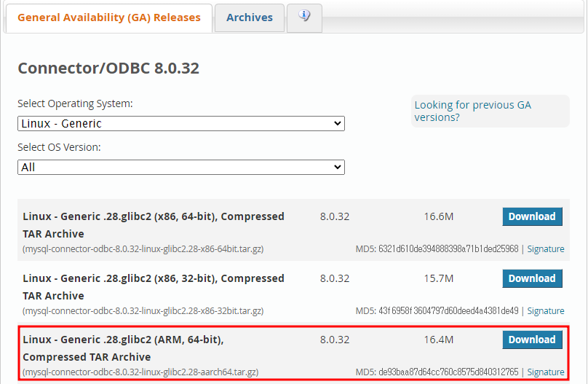Viewport: 588px width, 384px height.
Task: Click the 15.7M file size
Action: coord(439,278)
